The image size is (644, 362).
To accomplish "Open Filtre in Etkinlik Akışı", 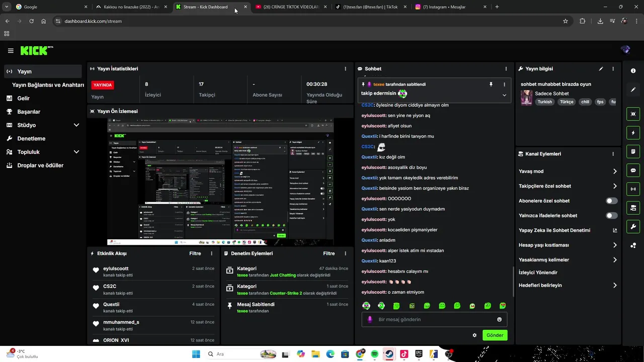I will pos(195,253).
